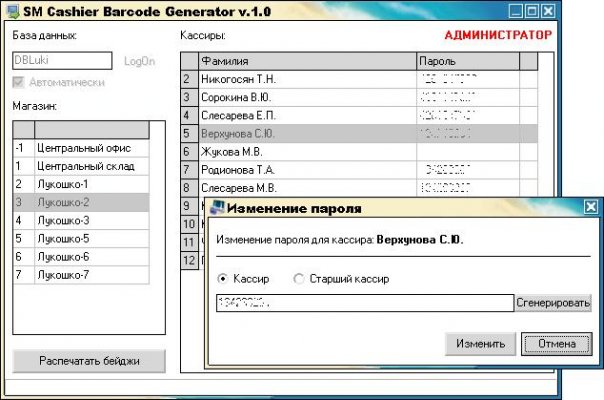Click the password change dialog title icon
The image size is (604, 400).
tap(217, 208)
